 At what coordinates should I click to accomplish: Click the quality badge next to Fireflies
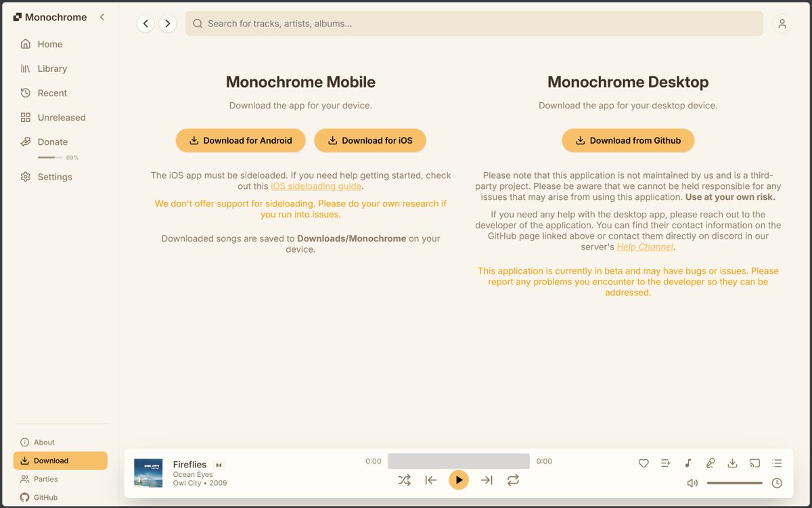[219, 465]
